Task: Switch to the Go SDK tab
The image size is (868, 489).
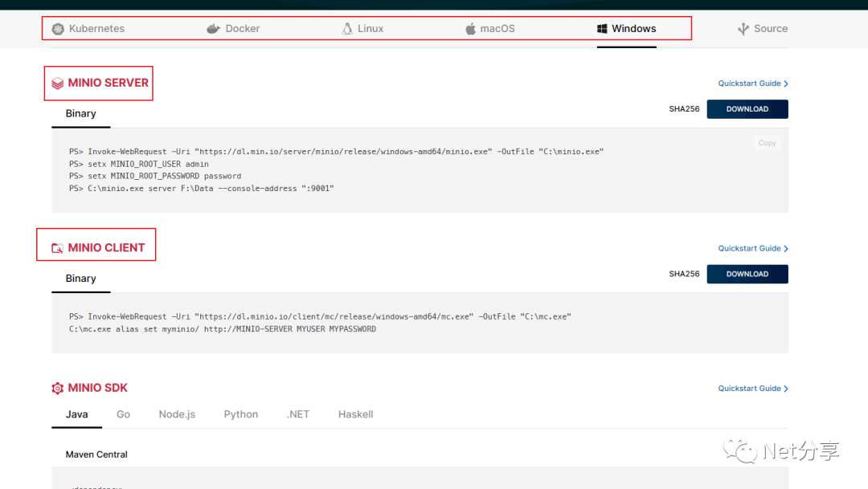Action: (123, 414)
